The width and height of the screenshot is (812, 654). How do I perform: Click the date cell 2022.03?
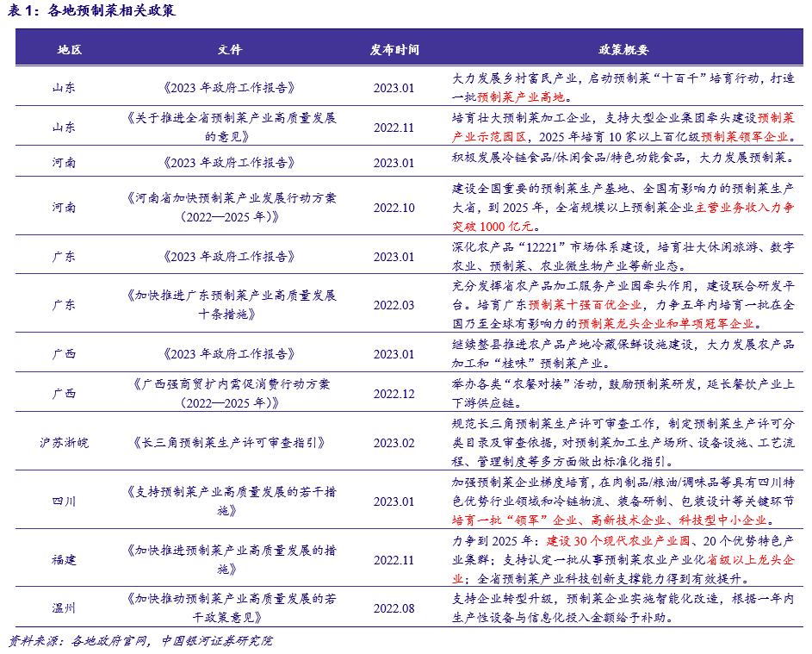[x=394, y=305]
